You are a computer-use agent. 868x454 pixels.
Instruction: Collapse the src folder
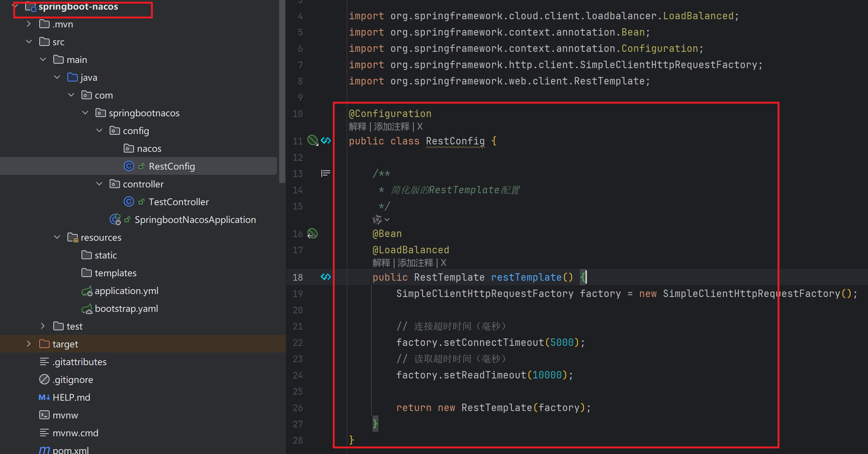click(x=29, y=42)
